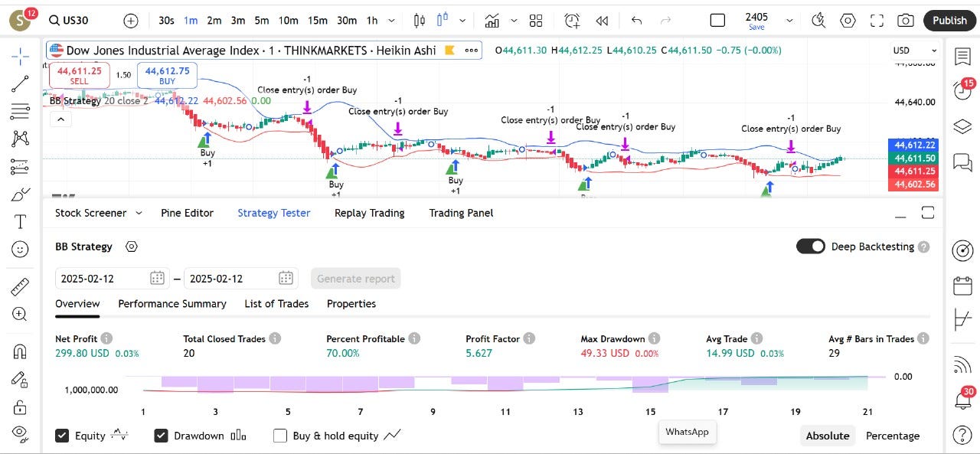Expand the time interval dropdown arrow

click(x=393, y=21)
